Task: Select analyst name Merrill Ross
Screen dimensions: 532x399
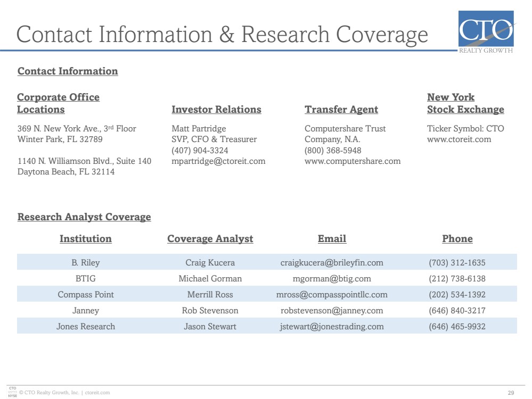Action: [x=210, y=295]
